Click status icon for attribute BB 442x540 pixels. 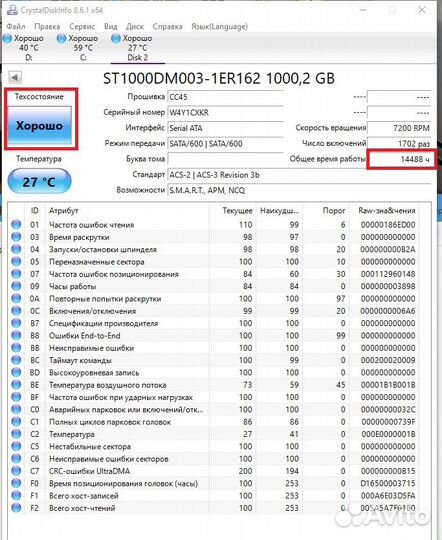[16, 348]
